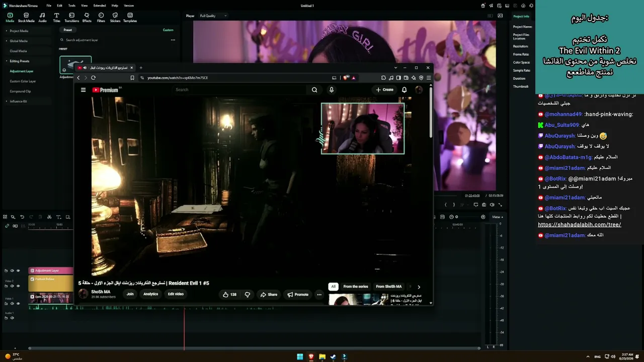Hide the Video 1 track
644x362 pixels.
pos(18,304)
